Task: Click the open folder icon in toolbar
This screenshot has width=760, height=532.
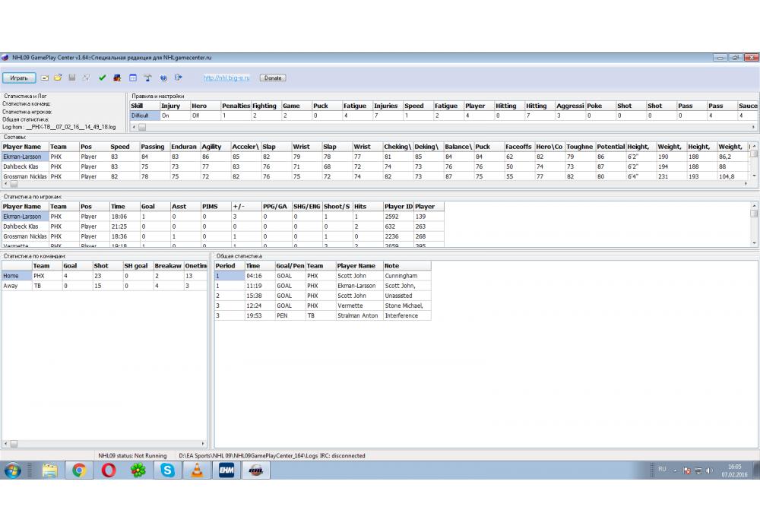Action: coord(58,78)
